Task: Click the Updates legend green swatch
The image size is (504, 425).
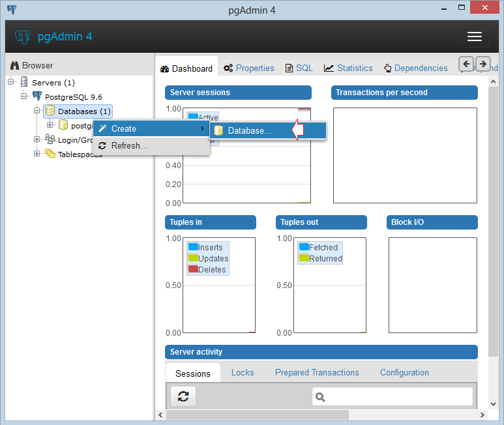Action: 193,257
